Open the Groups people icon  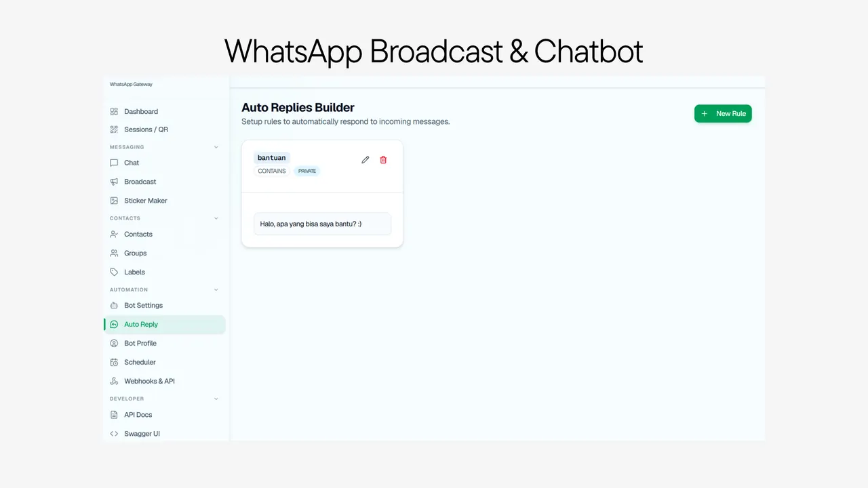pyautogui.click(x=114, y=253)
